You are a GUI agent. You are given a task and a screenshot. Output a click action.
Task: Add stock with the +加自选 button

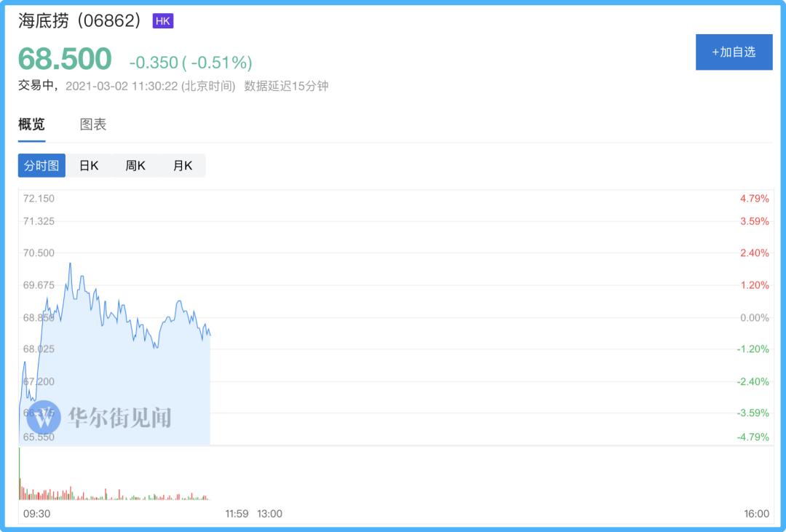pos(734,52)
